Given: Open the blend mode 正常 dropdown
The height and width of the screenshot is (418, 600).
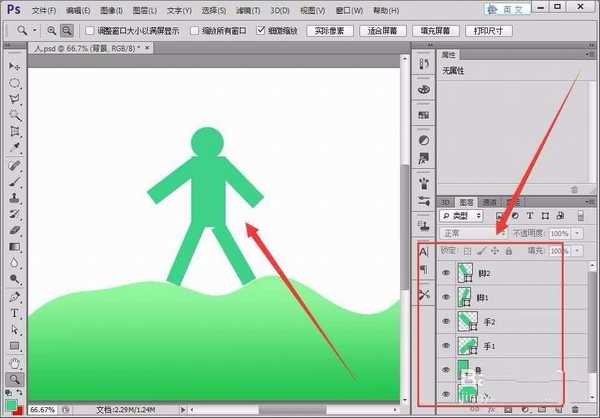Looking at the screenshot, I should click(472, 233).
